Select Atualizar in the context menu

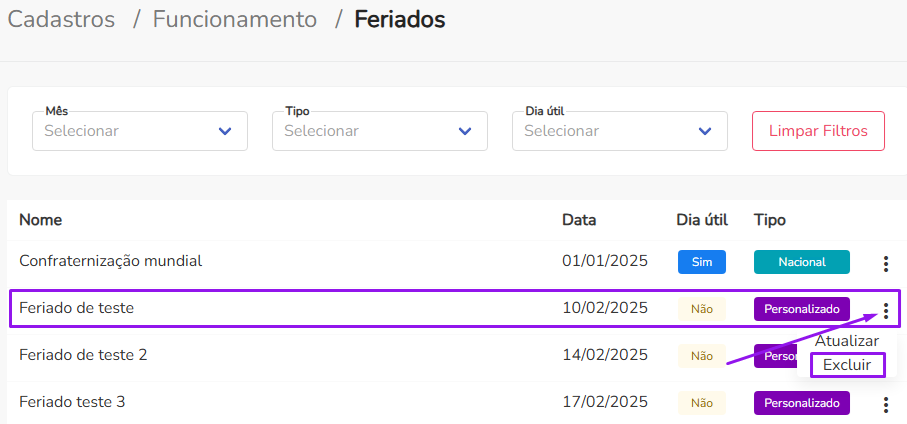click(846, 341)
